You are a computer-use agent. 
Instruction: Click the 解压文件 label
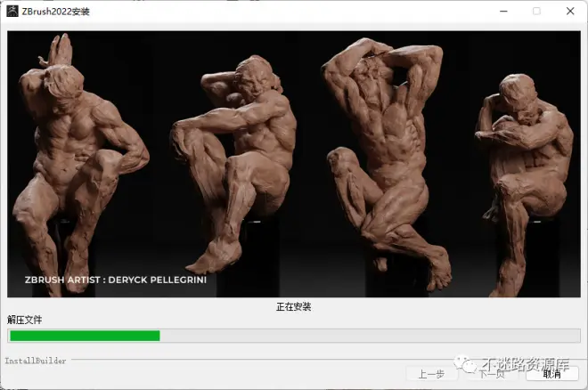pos(24,320)
